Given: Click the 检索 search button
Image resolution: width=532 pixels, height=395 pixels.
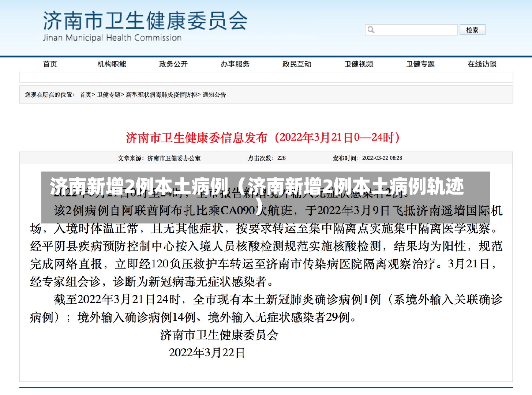Looking at the screenshot, I should pyautogui.click(x=472, y=30).
